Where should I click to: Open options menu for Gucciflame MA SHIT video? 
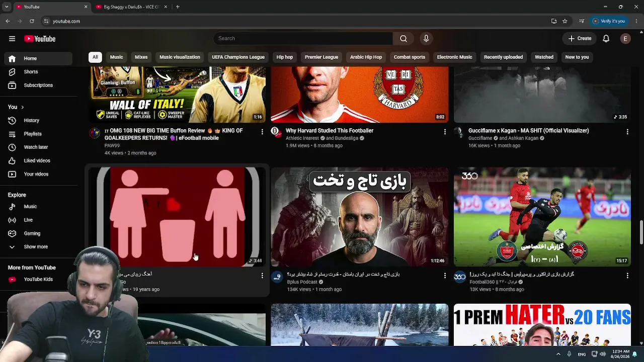627,132
